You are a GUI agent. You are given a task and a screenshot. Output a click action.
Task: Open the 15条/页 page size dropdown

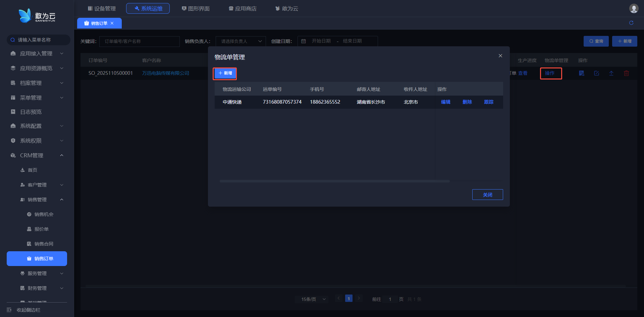(x=313, y=299)
